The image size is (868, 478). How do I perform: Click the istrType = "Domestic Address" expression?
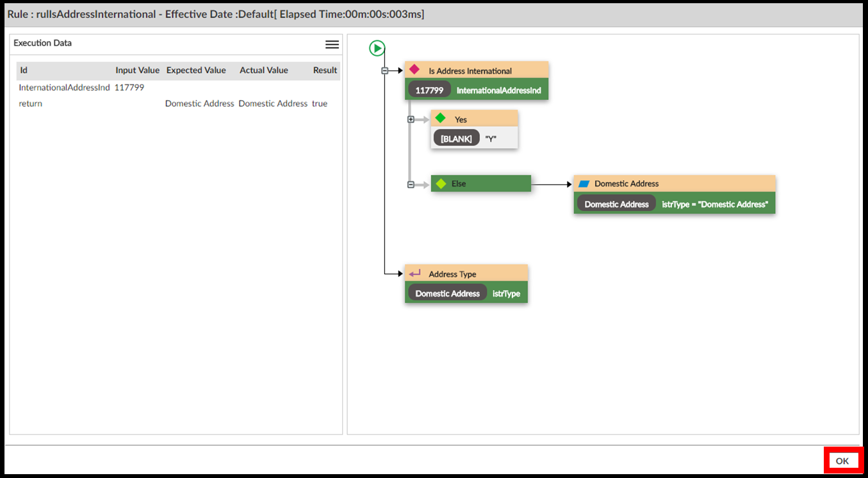coord(715,204)
